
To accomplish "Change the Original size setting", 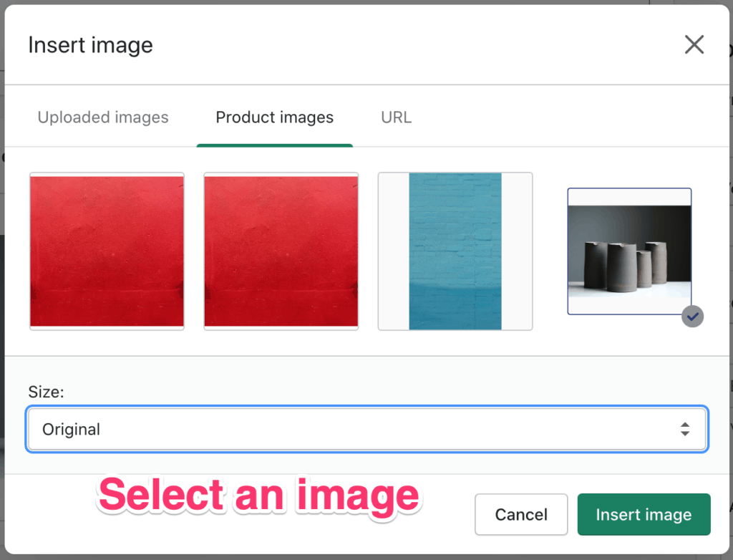I will click(x=366, y=429).
